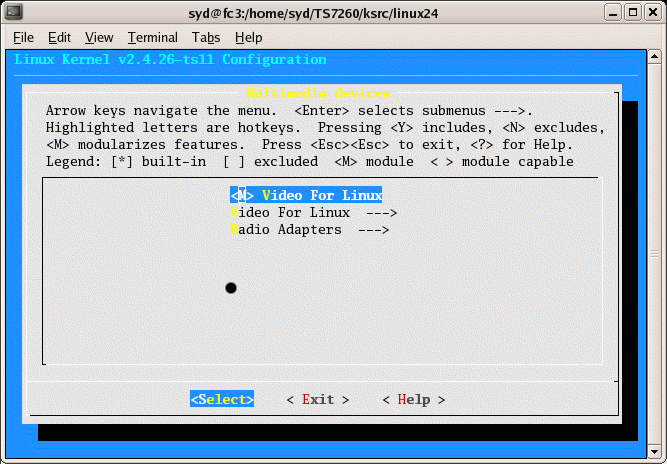Screen dimensions: 667x464
Task: Click the scrollbar down arrow
Action: (x=654, y=451)
